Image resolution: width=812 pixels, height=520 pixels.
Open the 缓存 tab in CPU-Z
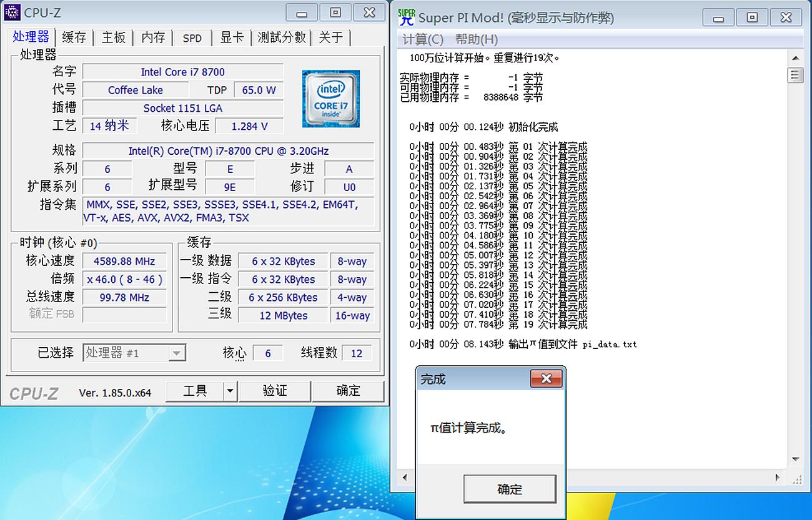(74, 37)
